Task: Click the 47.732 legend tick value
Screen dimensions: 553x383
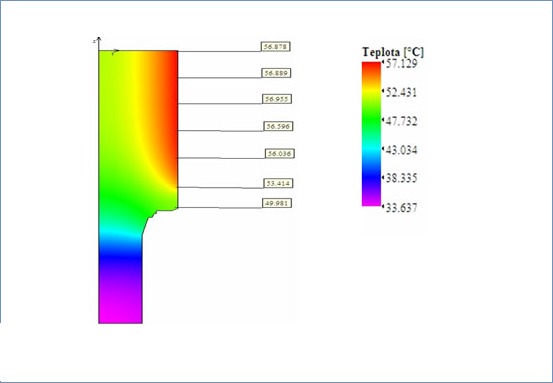Action: (x=401, y=121)
